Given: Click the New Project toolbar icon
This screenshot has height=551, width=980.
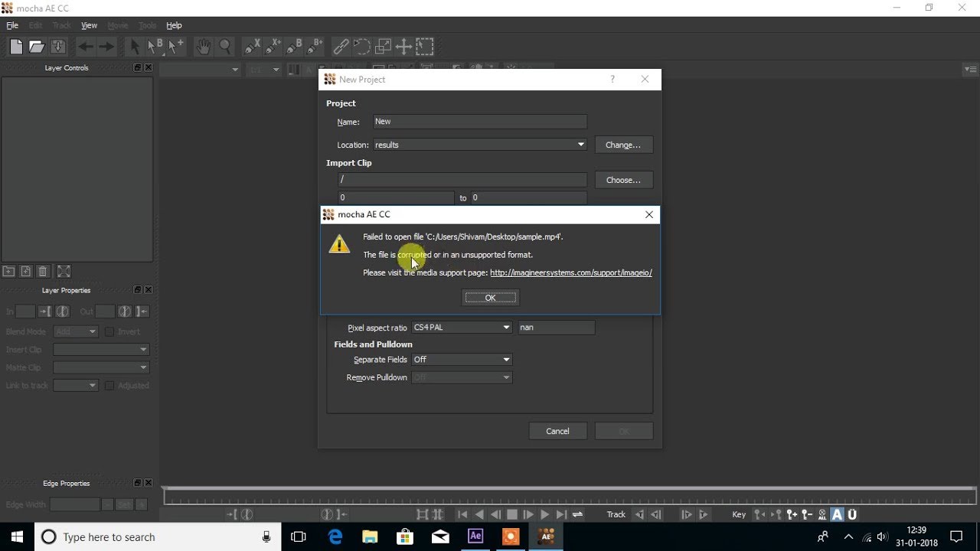Looking at the screenshot, I should (16, 47).
